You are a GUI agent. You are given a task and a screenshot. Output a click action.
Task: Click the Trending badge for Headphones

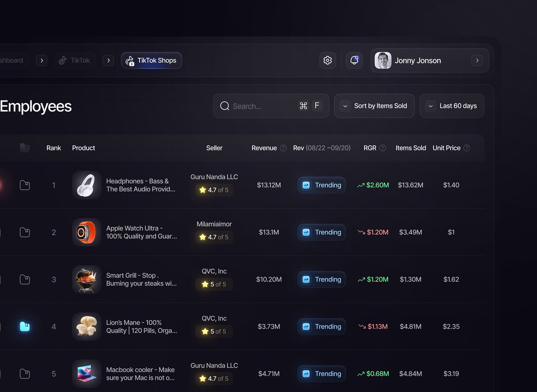(x=322, y=185)
